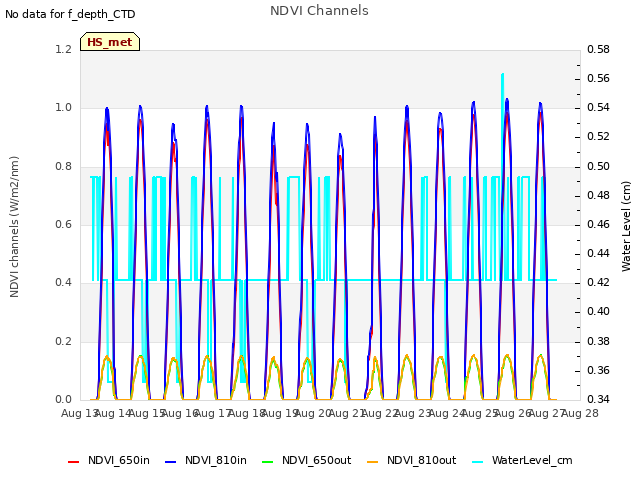Click the 'NDVI Channels' chart title
The image size is (640, 480).
[x=319, y=10]
